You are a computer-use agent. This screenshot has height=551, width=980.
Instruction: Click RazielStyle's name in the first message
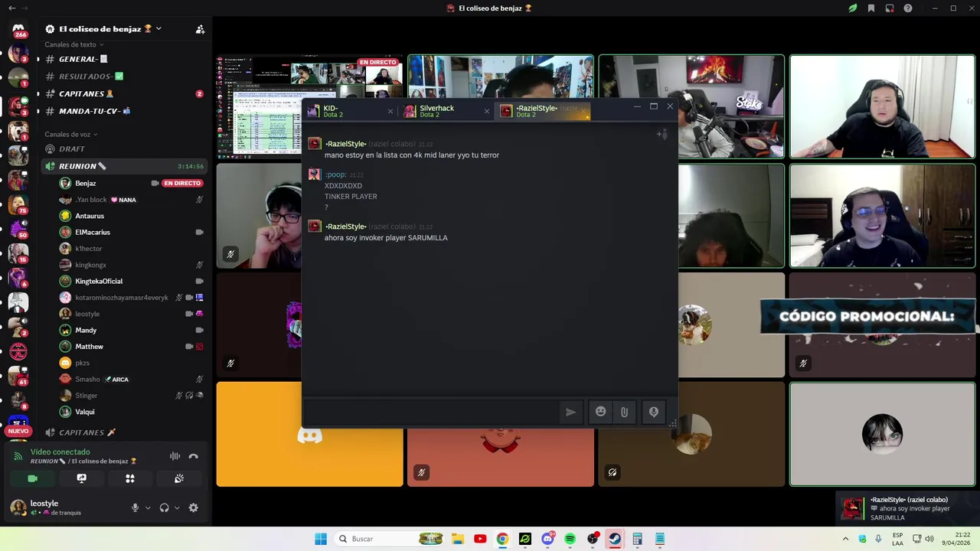[345, 144]
